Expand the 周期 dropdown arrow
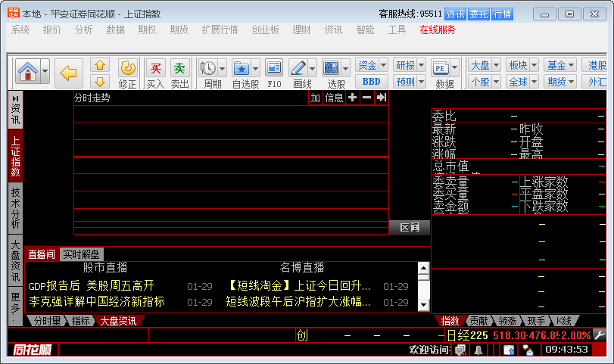This screenshot has height=364, width=614. (222, 69)
